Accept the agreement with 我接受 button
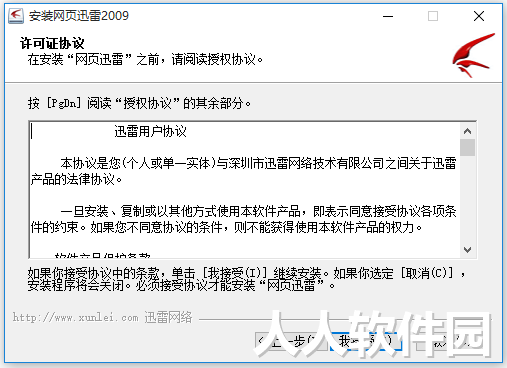This screenshot has width=507, height=368. tap(365, 341)
